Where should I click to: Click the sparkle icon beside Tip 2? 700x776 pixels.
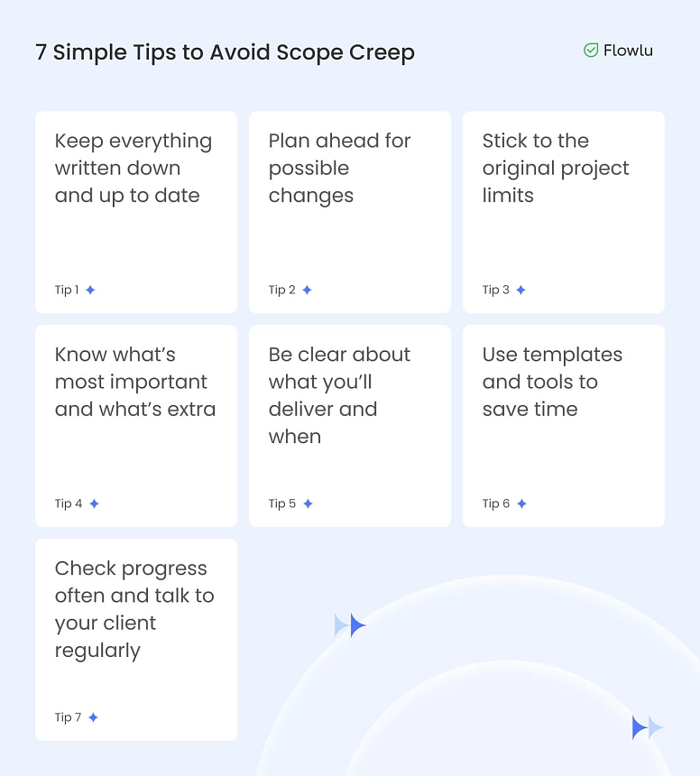click(307, 290)
